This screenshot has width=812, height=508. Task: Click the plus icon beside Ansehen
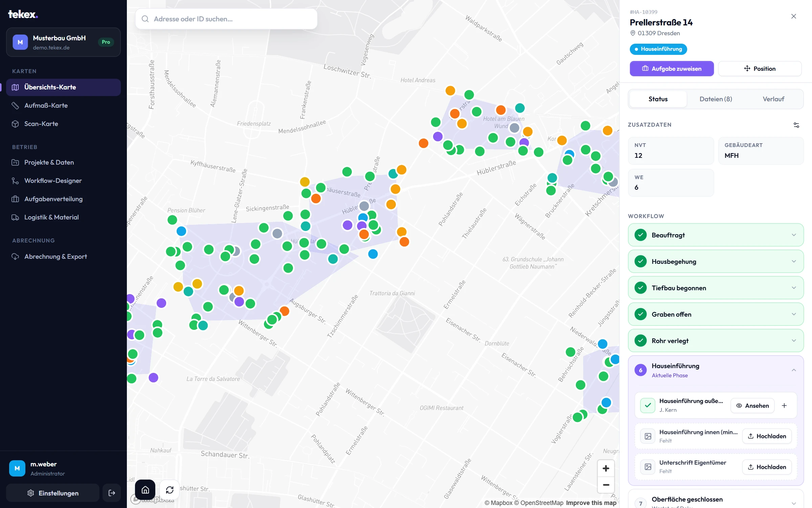pyautogui.click(x=784, y=405)
